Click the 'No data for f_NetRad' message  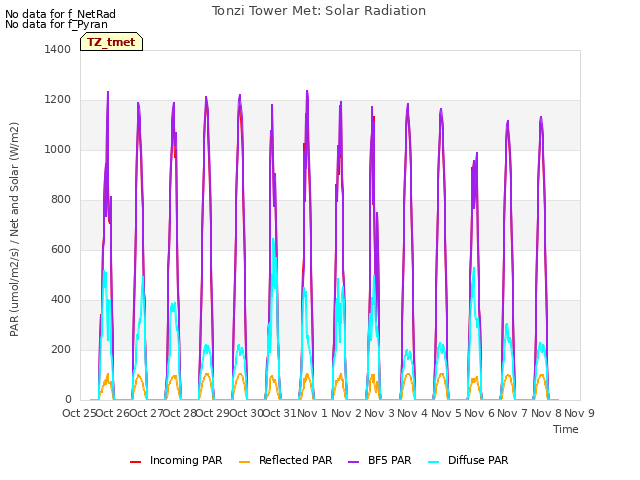point(60,14)
